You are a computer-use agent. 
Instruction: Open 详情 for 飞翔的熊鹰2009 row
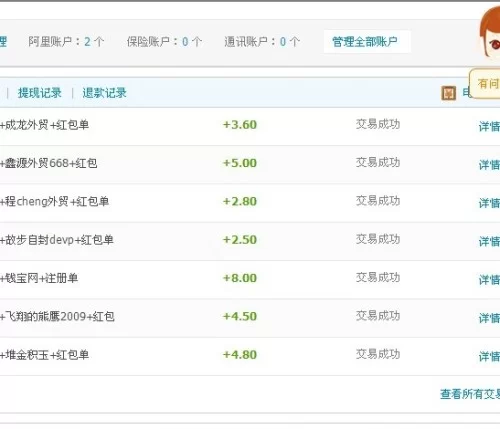click(489, 318)
